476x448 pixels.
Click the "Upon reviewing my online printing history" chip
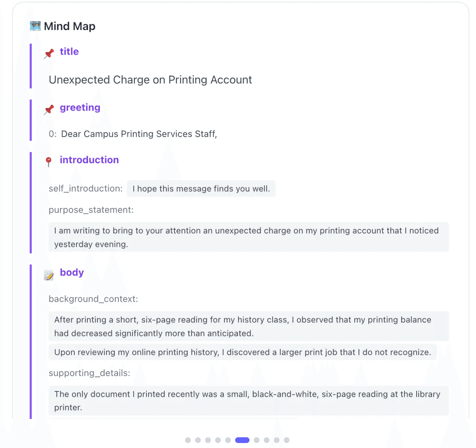[x=243, y=352]
